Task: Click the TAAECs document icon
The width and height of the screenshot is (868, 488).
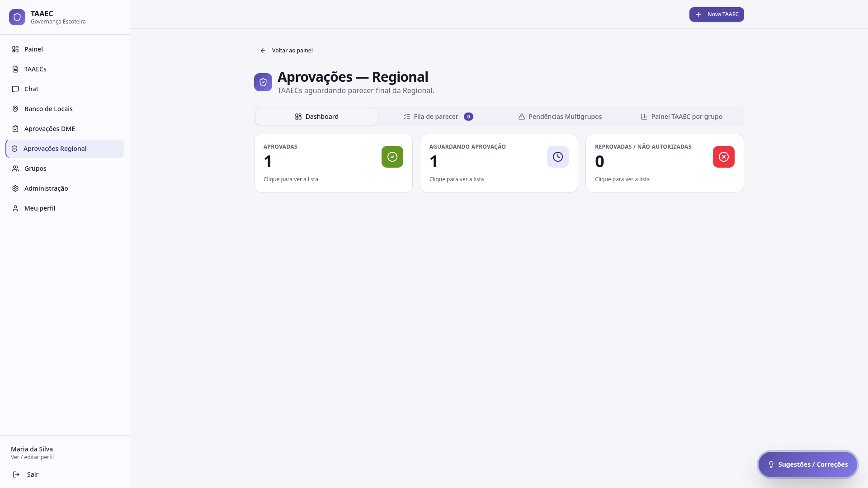Action: [x=15, y=69]
